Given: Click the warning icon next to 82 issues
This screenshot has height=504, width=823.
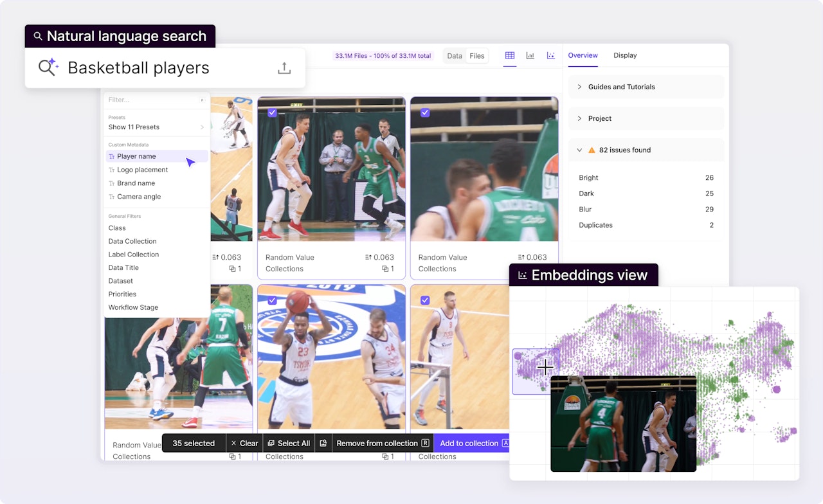Looking at the screenshot, I should point(591,150).
